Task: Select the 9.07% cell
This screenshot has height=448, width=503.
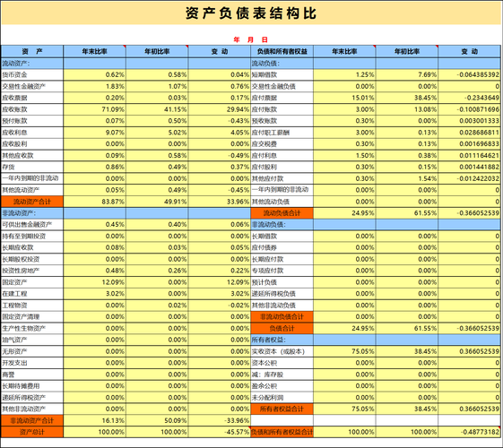Action: click(95, 133)
